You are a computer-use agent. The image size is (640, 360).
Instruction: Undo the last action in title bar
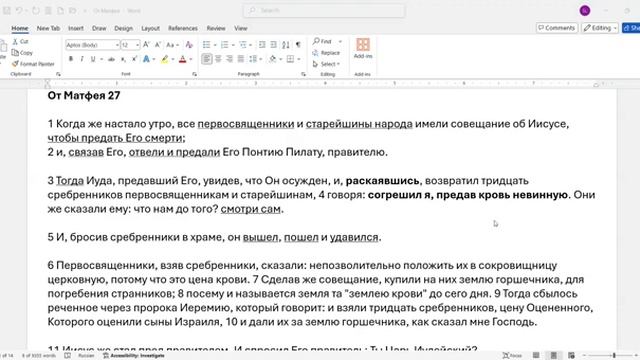tap(19, 11)
